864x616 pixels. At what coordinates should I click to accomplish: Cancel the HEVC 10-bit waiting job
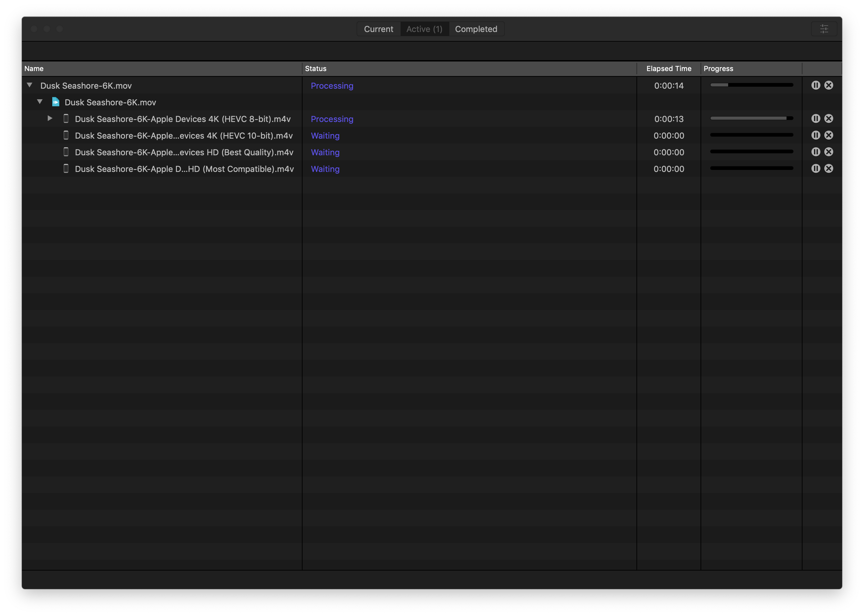(x=829, y=135)
